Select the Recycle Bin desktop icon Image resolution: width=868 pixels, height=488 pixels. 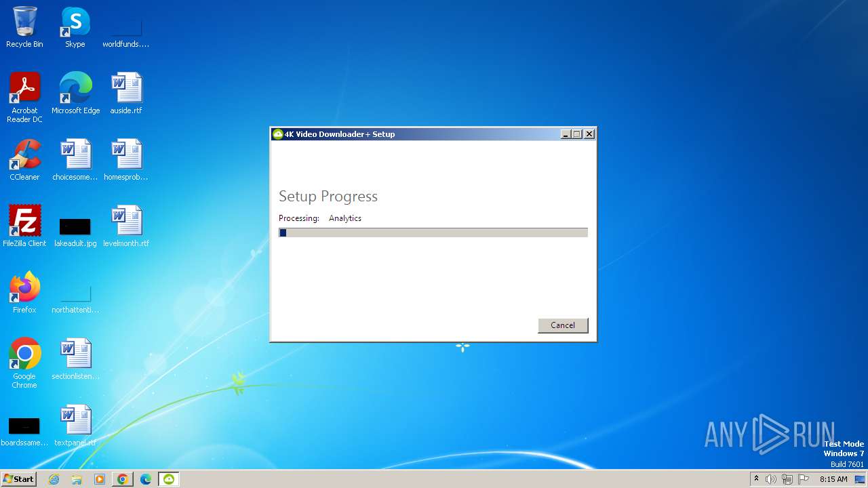[24, 27]
